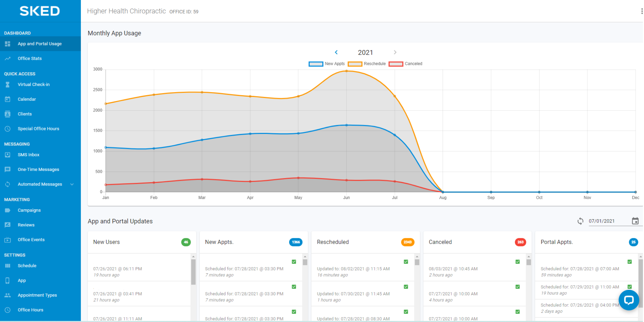Open the support chat bubble
Screen dimensions: 644x322
click(x=629, y=300)
